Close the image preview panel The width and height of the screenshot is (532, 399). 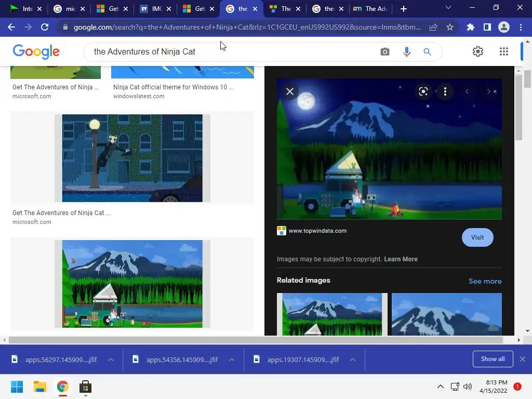pos(290,91)
